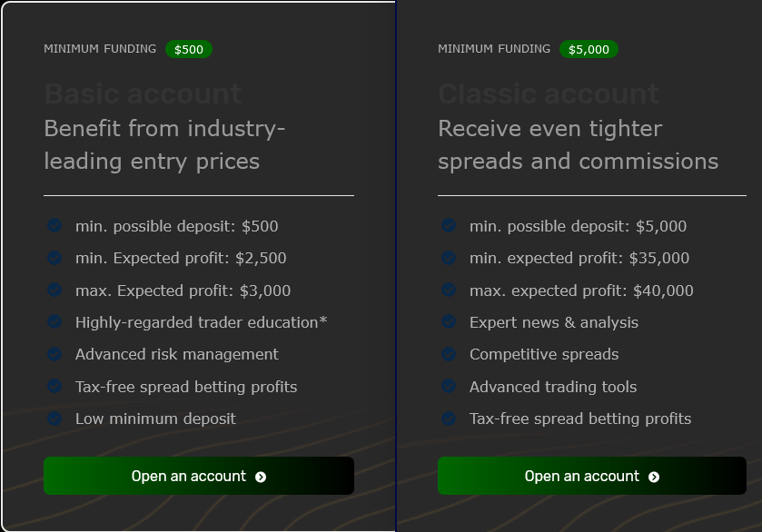Image resolution: width=762 pixels, height=532 pixels.
Task: Select the green $500 minimum funding badge
Action: [x=189, y=49]
